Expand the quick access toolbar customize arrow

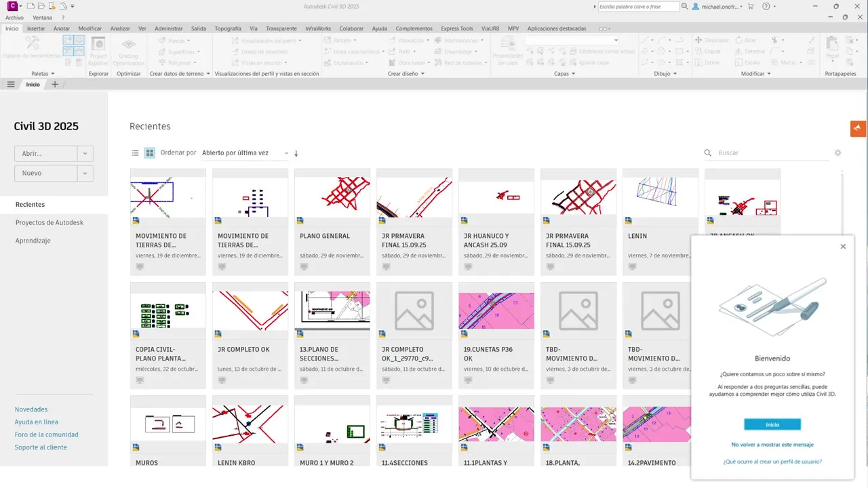point(73,6)
